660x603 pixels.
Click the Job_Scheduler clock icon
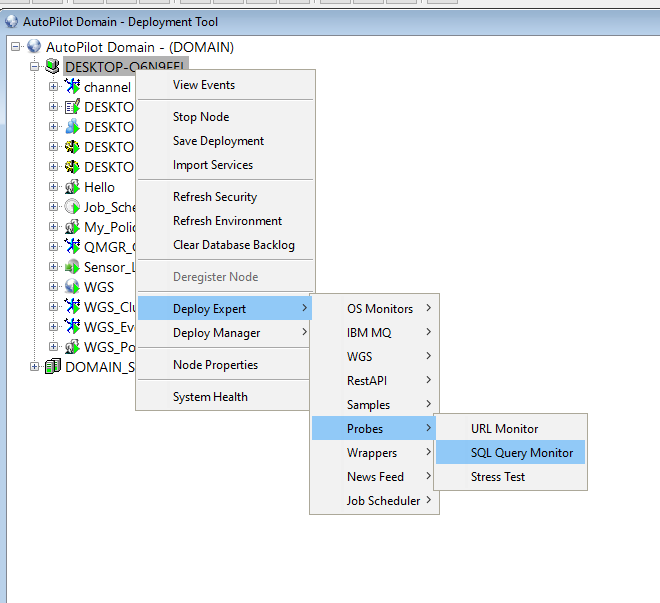tap(72, 207)
